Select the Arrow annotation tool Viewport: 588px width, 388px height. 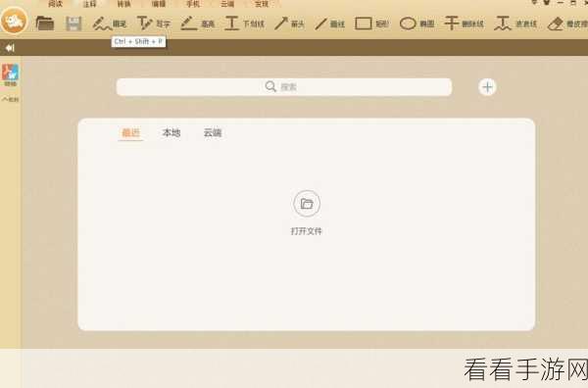point(289,24)
